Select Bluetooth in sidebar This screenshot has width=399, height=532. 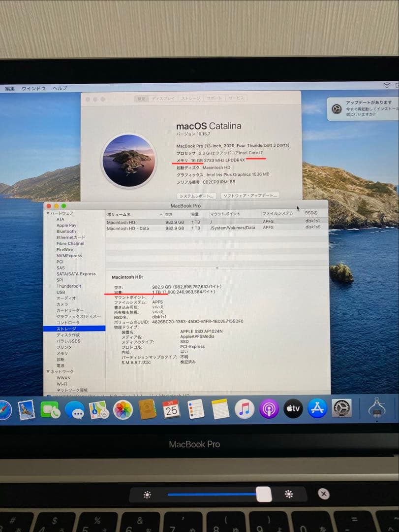coord(66,232)
